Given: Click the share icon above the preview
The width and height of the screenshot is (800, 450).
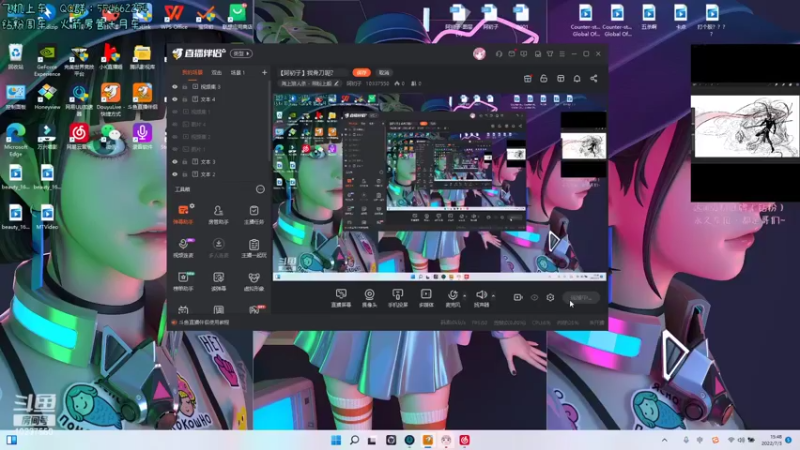Looking at the screenshot, I should pos(593,79).
